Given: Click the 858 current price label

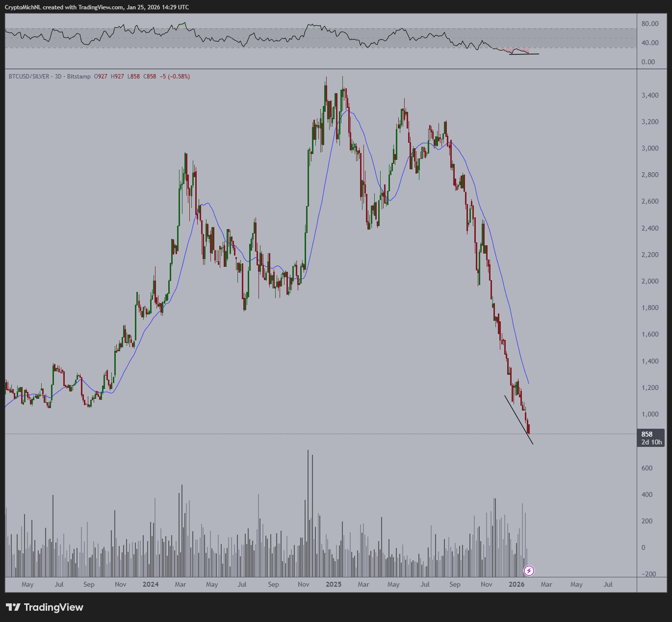Looking at the screenshot, I should click(647, 434).
